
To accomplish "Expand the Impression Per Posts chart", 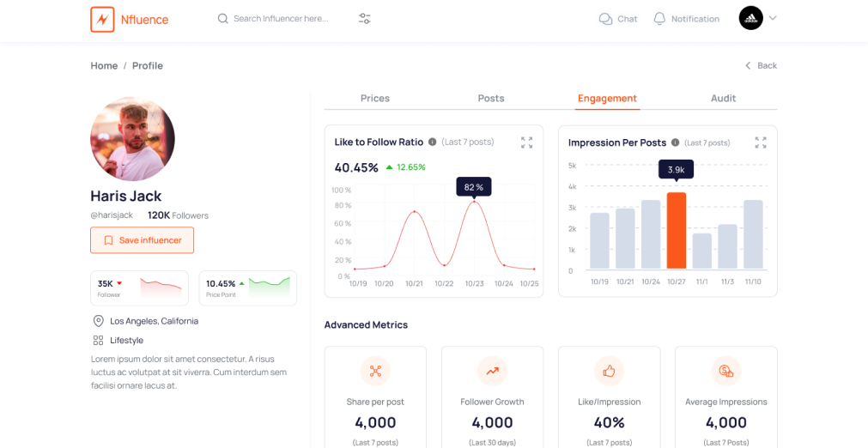I will click(760, 142).
